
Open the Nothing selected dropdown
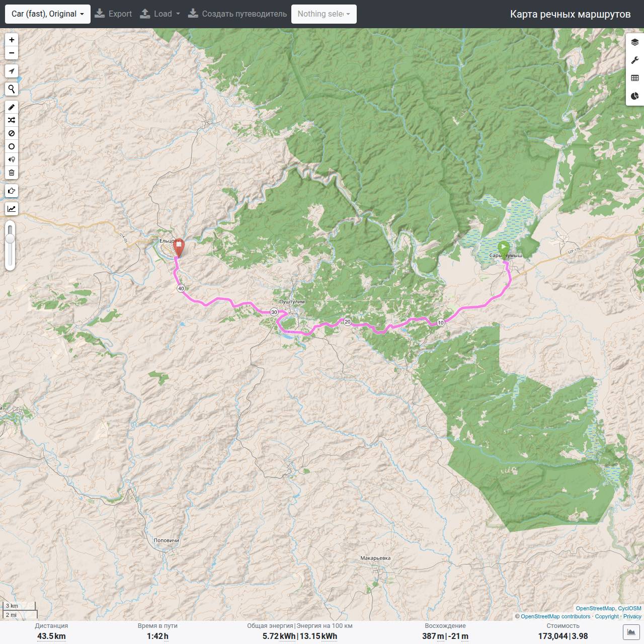pyautogui.click(x=324, y=14)
